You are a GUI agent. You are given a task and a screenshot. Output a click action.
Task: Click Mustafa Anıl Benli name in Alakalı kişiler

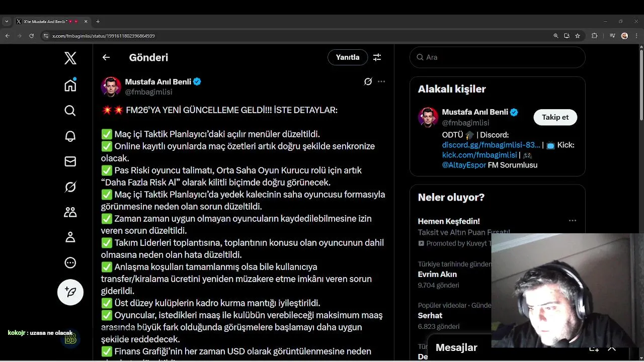click(x=475, y=112)
